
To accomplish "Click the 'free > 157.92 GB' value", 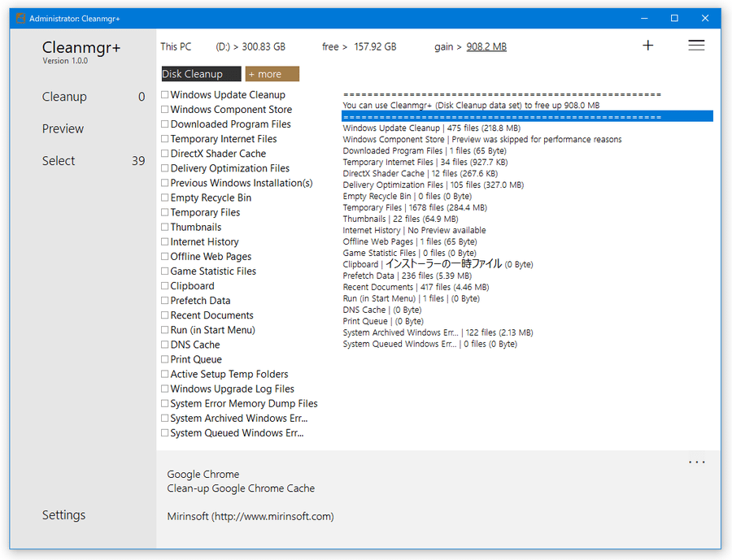I will tap(359, 46).
